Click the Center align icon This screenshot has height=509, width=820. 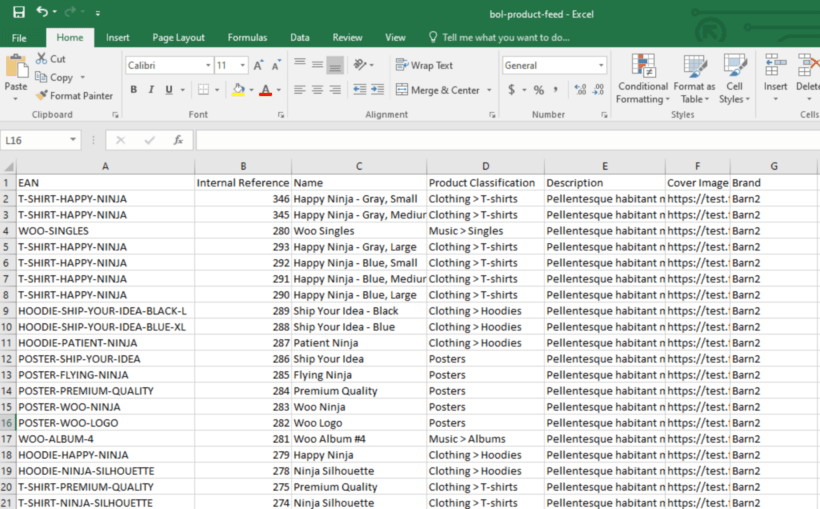point(317,90)
